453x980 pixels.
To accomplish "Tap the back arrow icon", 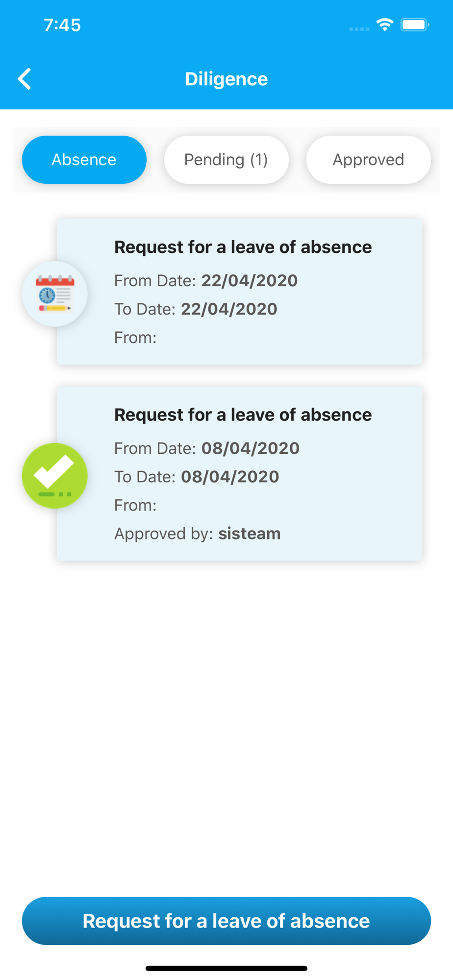I will (25, 79).
